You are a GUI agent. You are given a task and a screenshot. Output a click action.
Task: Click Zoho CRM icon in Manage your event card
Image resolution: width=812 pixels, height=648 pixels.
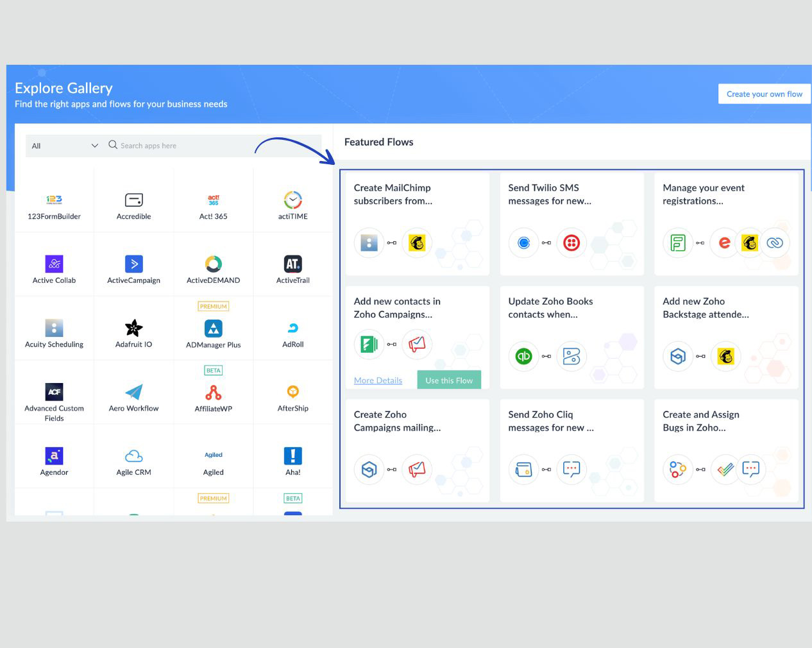[x=775, y=243]
